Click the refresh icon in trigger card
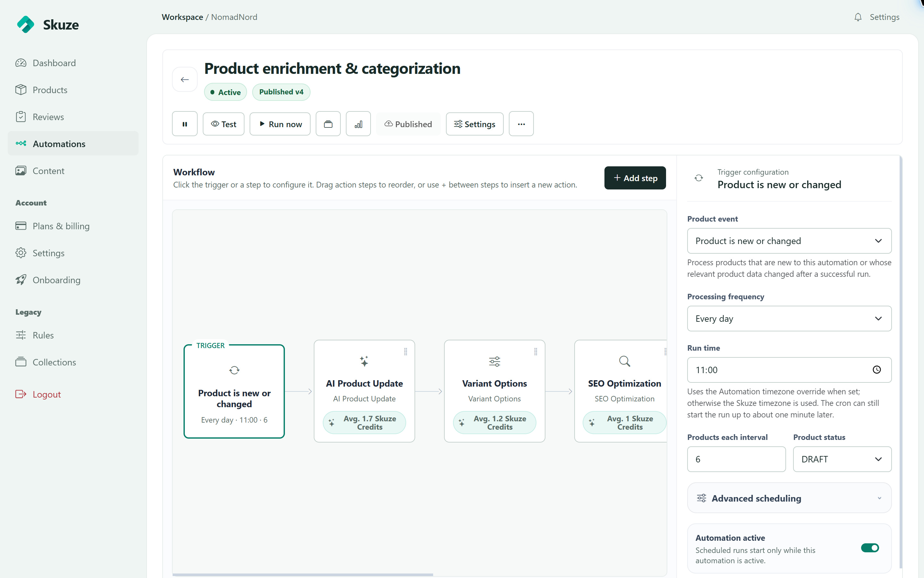 point(234,370)
